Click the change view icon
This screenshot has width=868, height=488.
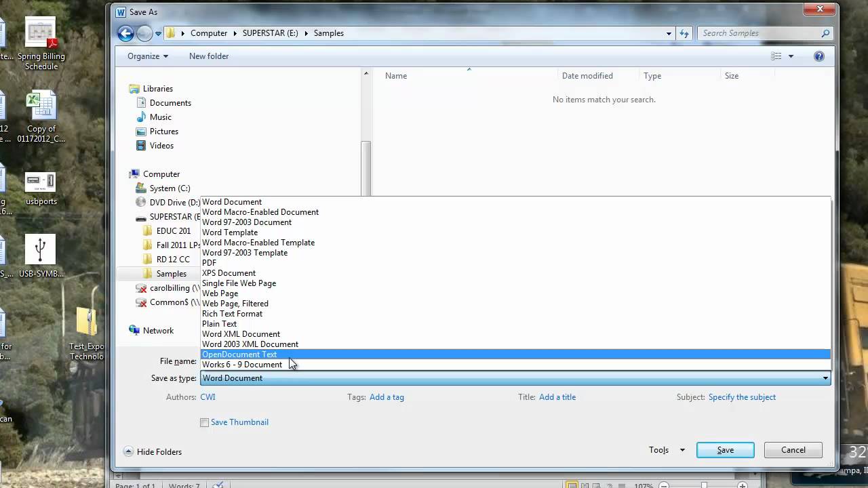(x=776, y=56)
